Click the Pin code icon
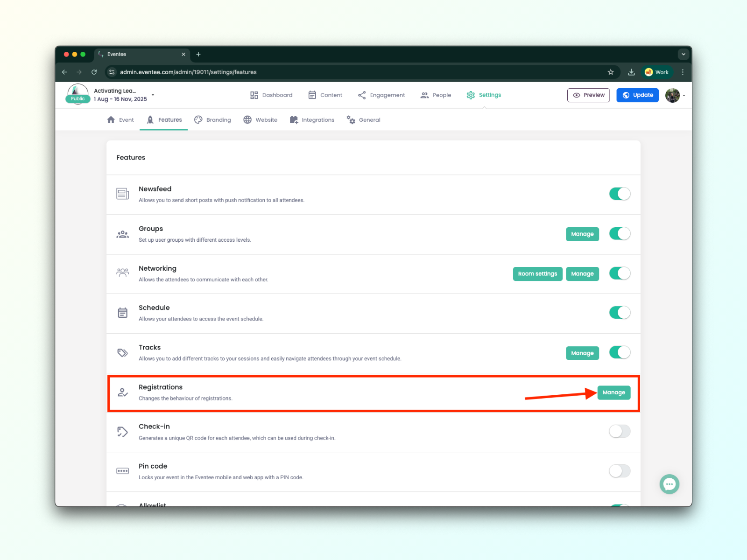 123,471
